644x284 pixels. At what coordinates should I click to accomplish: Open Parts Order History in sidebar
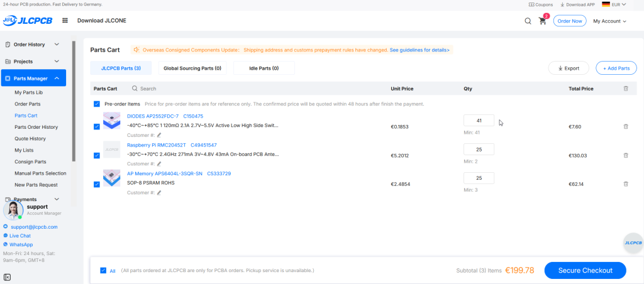pyautogui.click(x=36, y=127)
